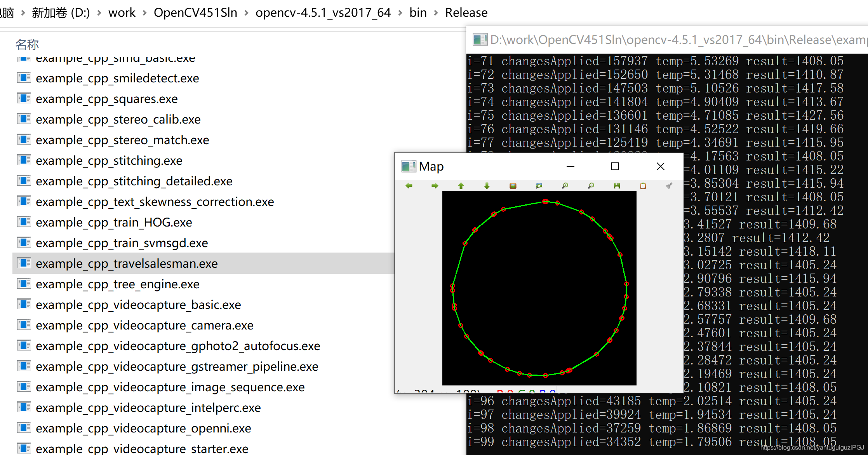
Task: Pan the map image downward using the down arrow
Action: click(487, 186)
